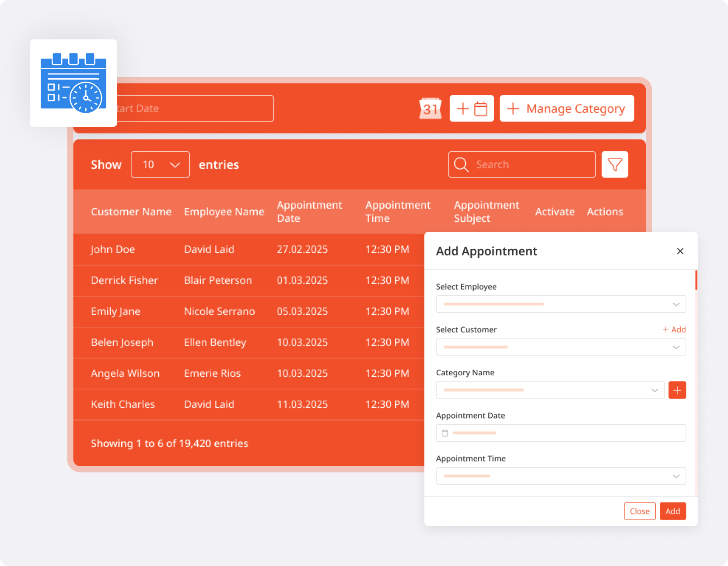Close the Add Appointment dialog with X

680,251
